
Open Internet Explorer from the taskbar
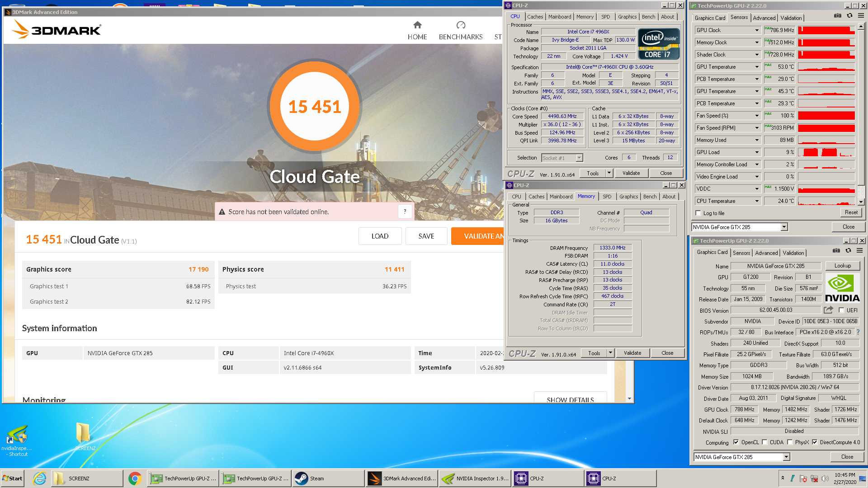[40, 479]
